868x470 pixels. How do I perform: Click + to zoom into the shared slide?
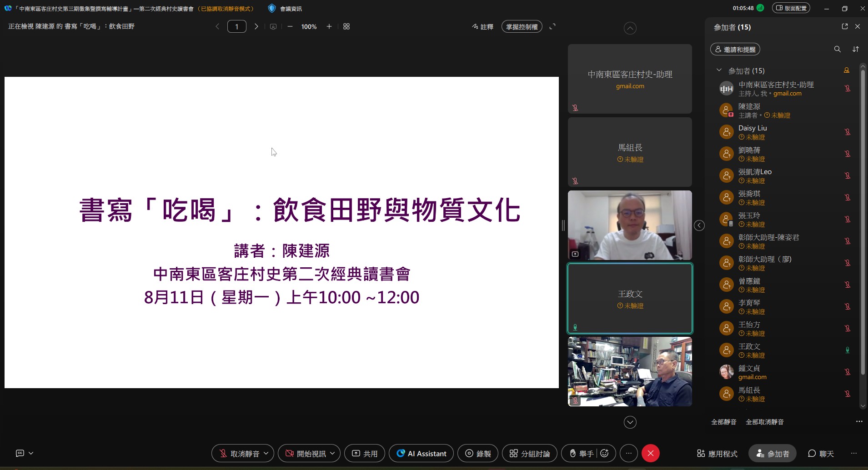pos(329,26)
